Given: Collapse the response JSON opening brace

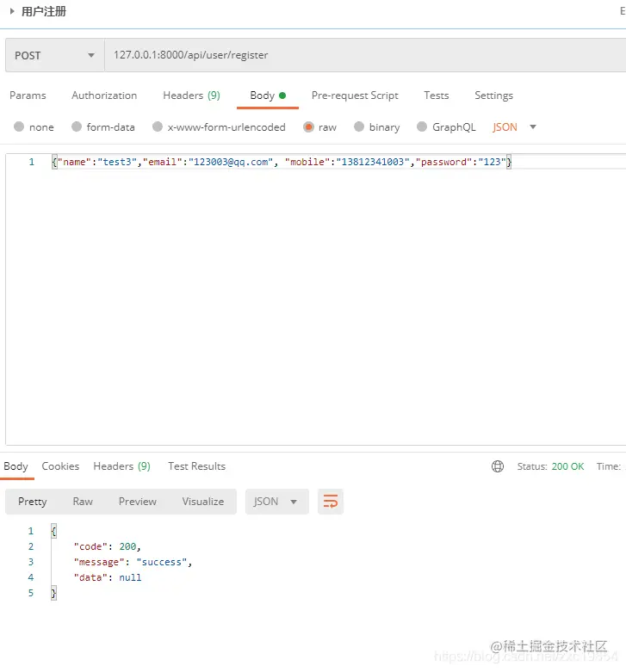Looking at the screenshot, I should tap(53, 532).
